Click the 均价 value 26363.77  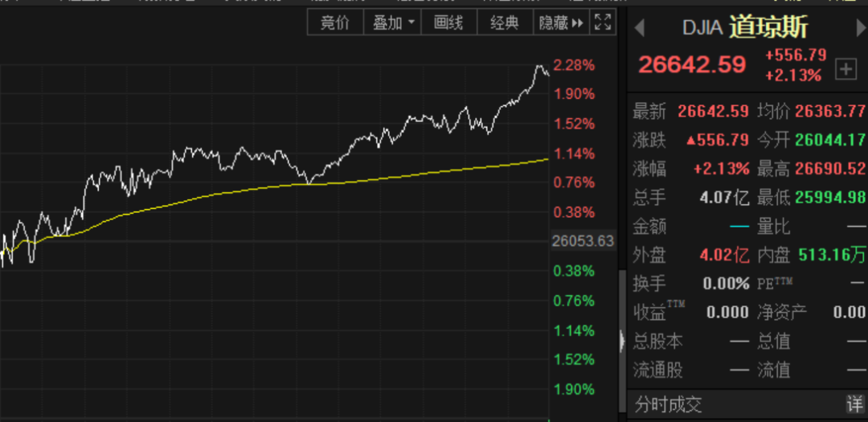tap(829, 111)
